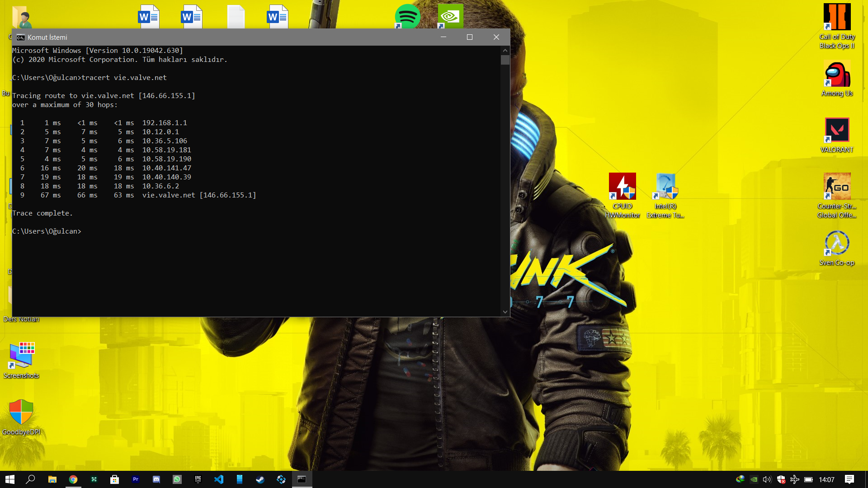Viewport: 868px width, 488px height.
Task: Open Adobe Premiere Pro from taskbar
Action: tap(136, 479)
